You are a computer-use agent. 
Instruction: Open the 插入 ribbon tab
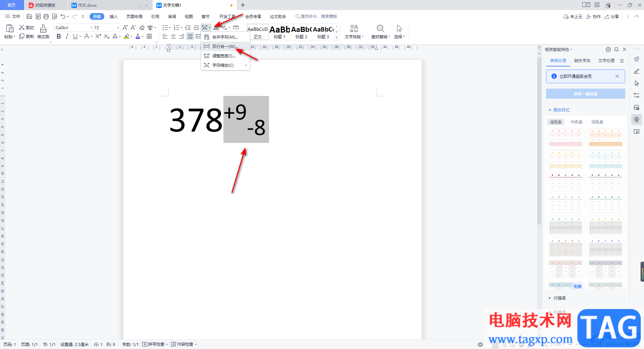[x=114, y=16]
